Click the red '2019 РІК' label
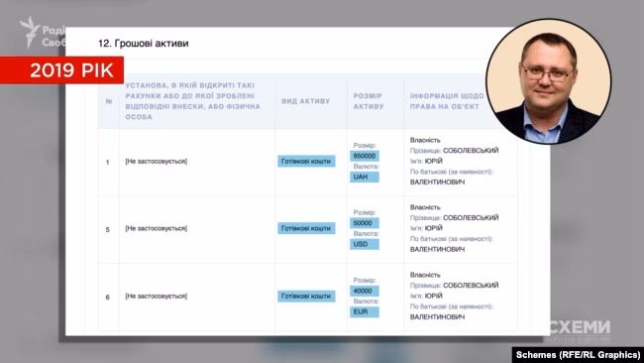 point(61,70)
